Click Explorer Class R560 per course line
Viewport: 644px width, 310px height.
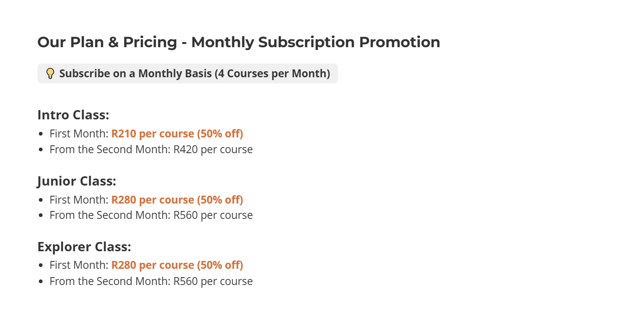pos(151,281)
